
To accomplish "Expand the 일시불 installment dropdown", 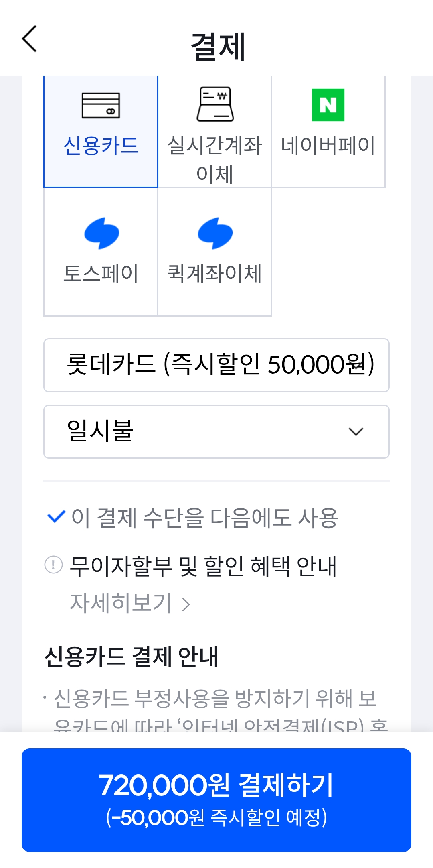I will click(216, 431).
